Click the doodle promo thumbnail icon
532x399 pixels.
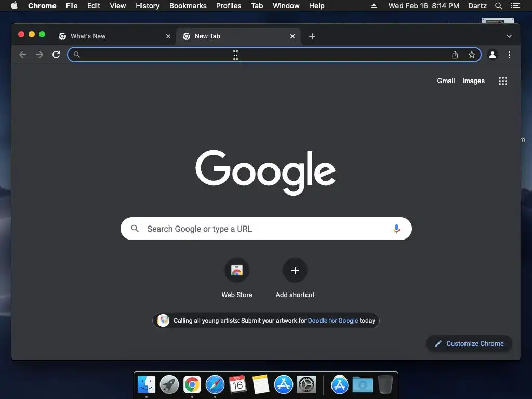click(163, 320)
